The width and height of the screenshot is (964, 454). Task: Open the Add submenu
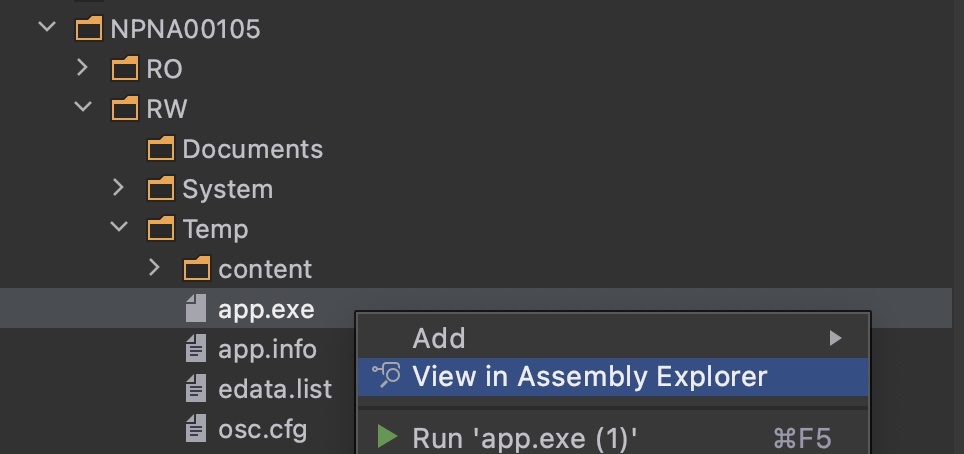point(613,338)
